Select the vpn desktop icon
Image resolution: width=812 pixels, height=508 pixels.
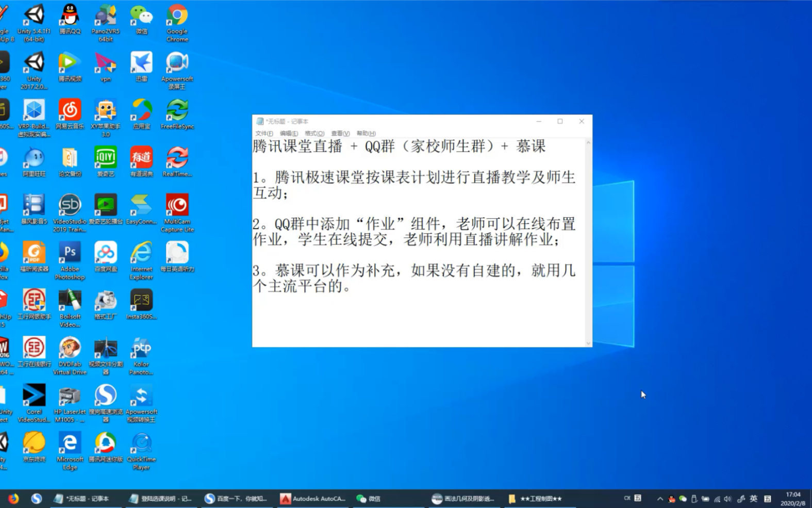point(106,67)
